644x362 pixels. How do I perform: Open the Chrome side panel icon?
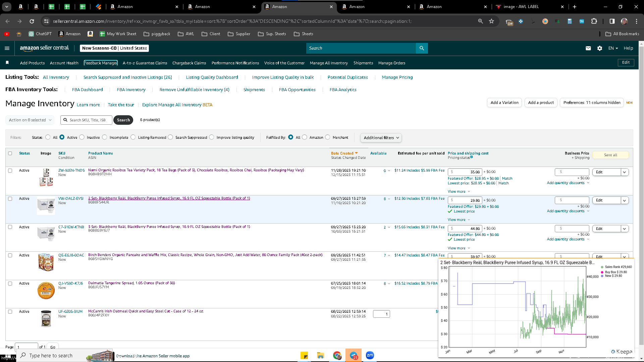612,21
